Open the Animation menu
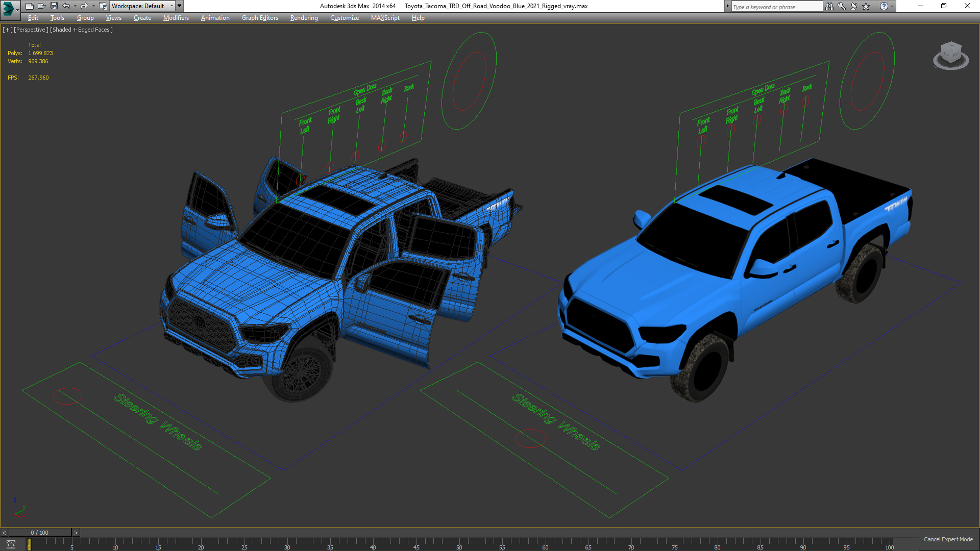This screenshot has height=551, width=980. (215, 18)
